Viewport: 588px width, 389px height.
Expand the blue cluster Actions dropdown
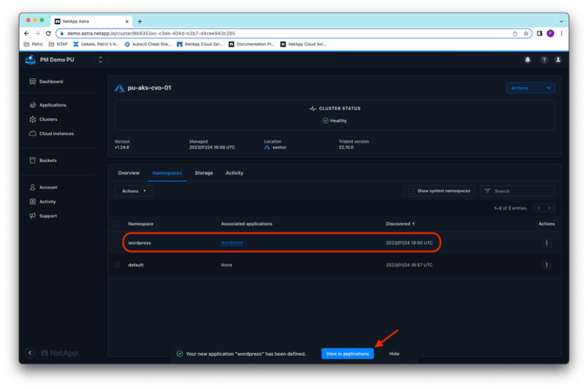coord(531,89)
